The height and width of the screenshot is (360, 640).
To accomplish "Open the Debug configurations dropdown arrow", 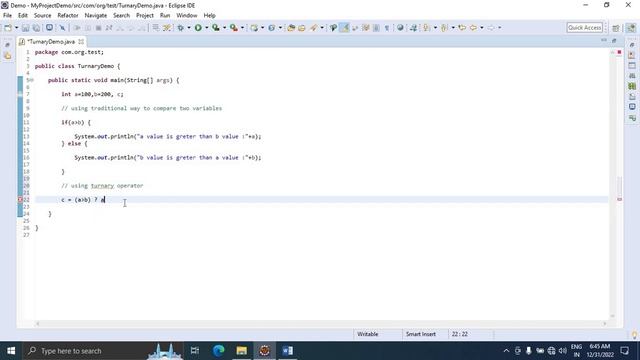I will 189,28.
